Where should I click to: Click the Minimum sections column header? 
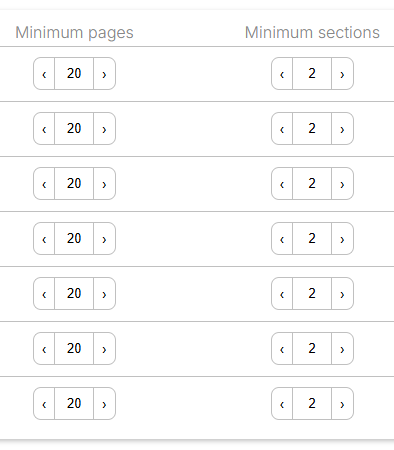coord(312,33)
